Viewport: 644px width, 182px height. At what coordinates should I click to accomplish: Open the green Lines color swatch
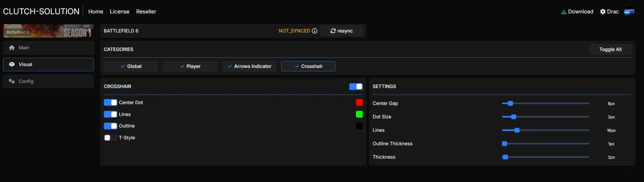(359, 114)
